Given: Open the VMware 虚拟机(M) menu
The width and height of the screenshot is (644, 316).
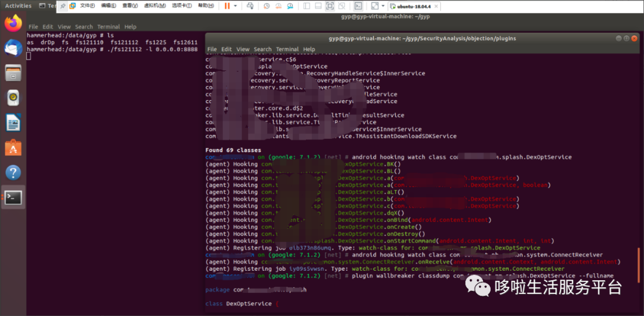Looking at the screenshot, I should pos(155,6).
